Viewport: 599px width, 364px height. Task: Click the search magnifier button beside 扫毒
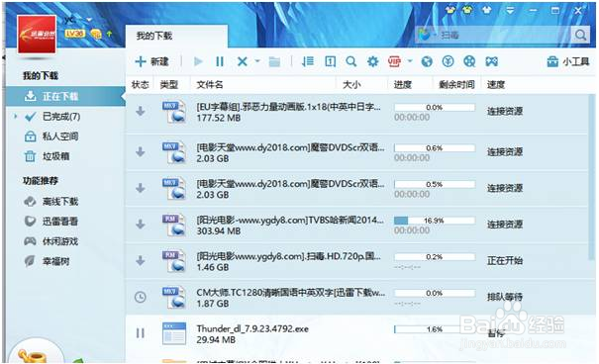coord(580,35)
